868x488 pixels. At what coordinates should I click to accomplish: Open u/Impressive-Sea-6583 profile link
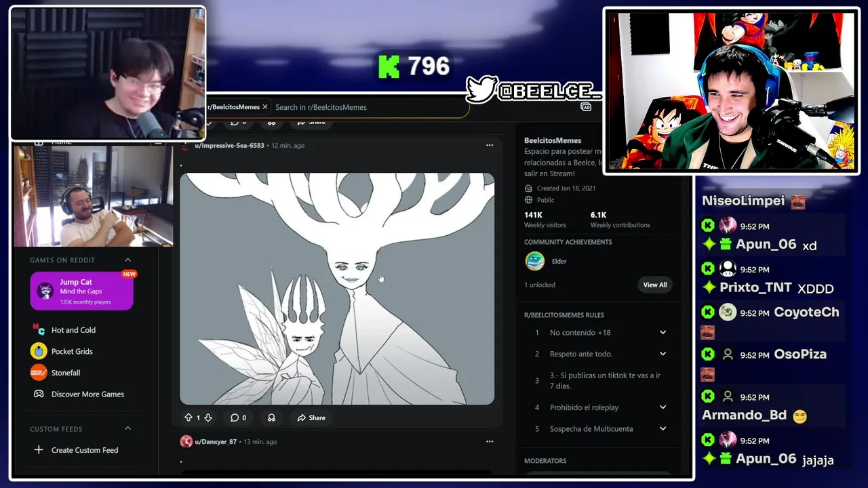(229, 146)
